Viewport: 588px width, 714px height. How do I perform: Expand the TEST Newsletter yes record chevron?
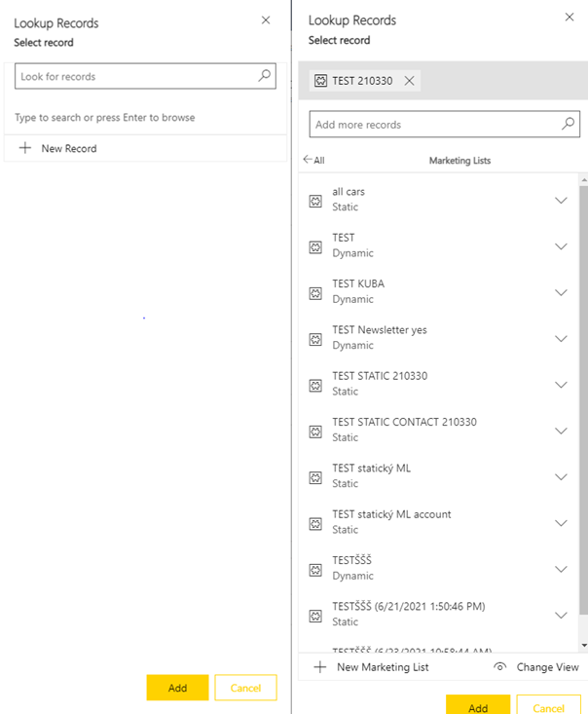click(561, 339)
